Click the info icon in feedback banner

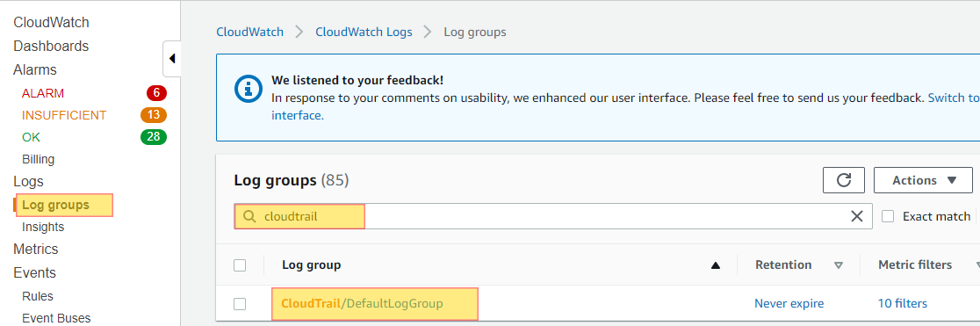point(248,88)
